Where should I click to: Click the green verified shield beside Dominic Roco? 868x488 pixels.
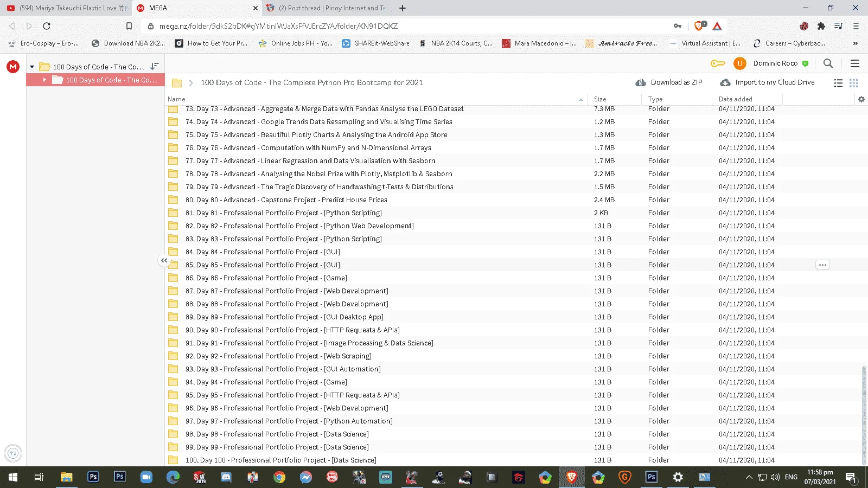tap(805, 63)
